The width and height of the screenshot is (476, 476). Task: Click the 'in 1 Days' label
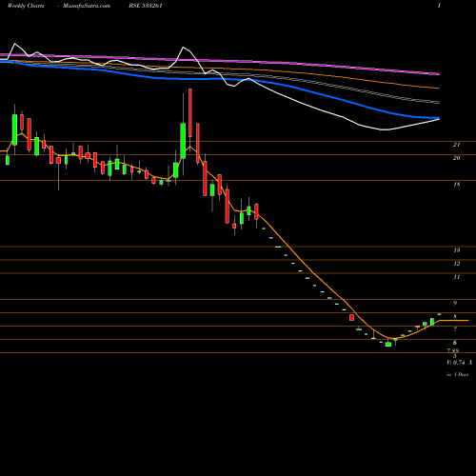457,374
